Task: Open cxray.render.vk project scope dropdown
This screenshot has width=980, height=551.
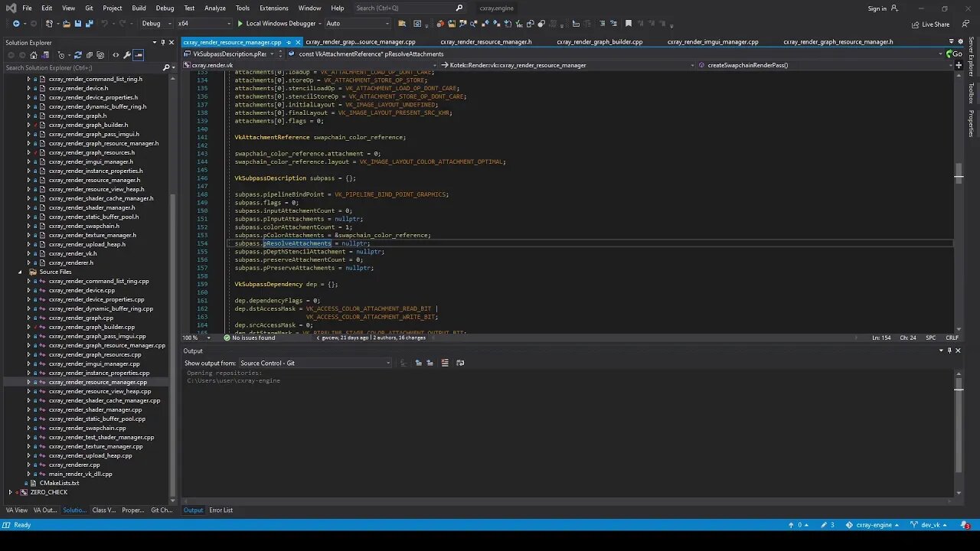Action: pyautogui.click(x=311, y=65)
